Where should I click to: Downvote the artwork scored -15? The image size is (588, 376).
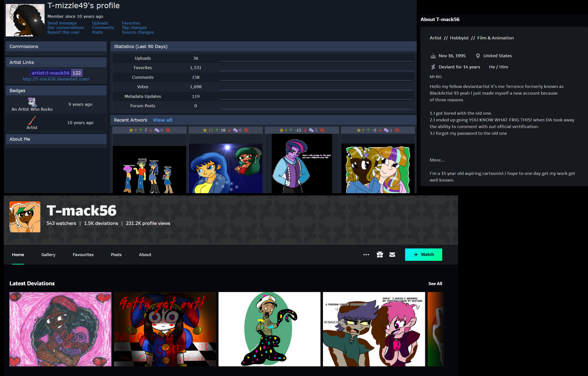coord(305,130)
